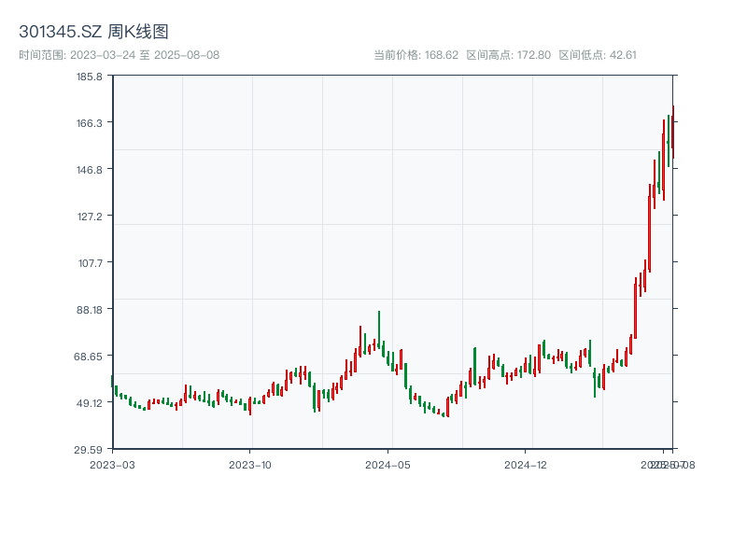Click the 当前价格: 168.62 label

pyautogui.click(x=416, y=55)
